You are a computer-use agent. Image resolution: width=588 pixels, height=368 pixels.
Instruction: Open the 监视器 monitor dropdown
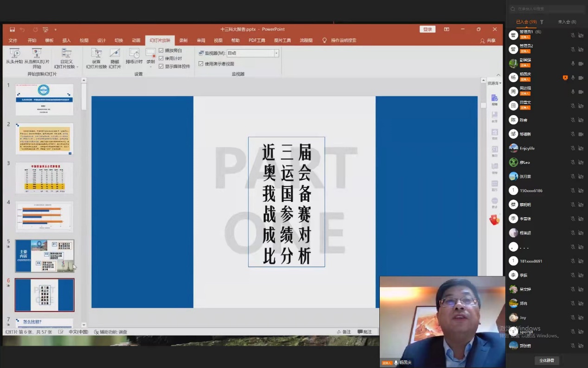pyautogui.click(x=276, y=53)
